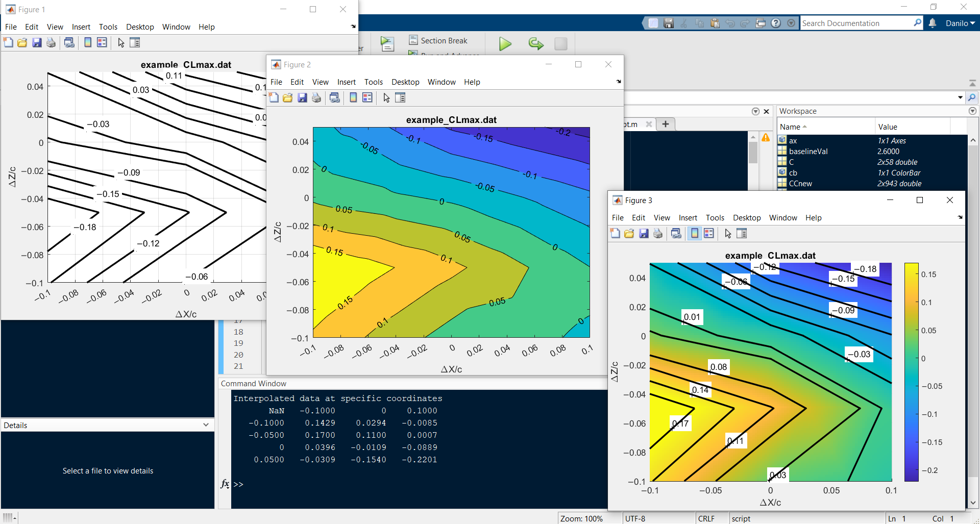980x524 pixels.
Task: Save Figure 2 with the floppy disk icon
Action: click(303, 97)
